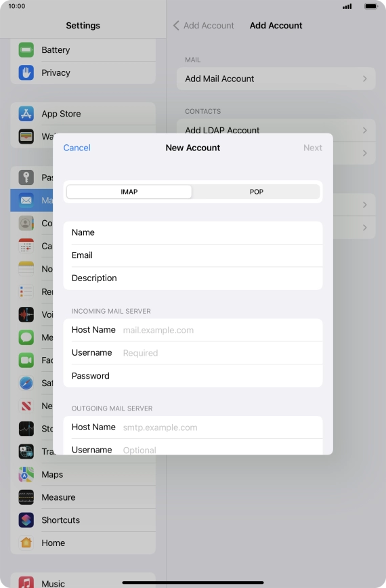Tap the Music icon
This screenshot has width=386, height=588.
[26, 583]
